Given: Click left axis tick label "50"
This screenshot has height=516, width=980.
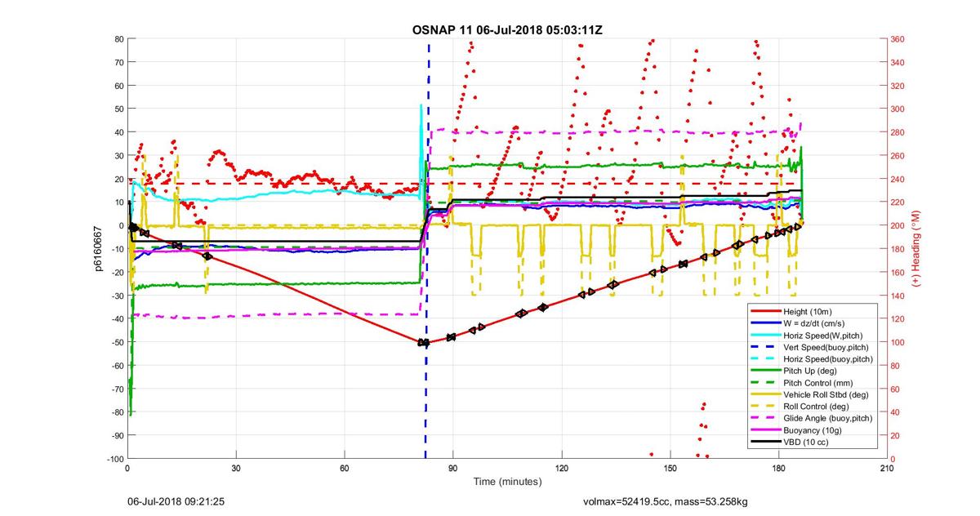Looking at the screenshot, I should pyautogui.click(x=118, y=109).
